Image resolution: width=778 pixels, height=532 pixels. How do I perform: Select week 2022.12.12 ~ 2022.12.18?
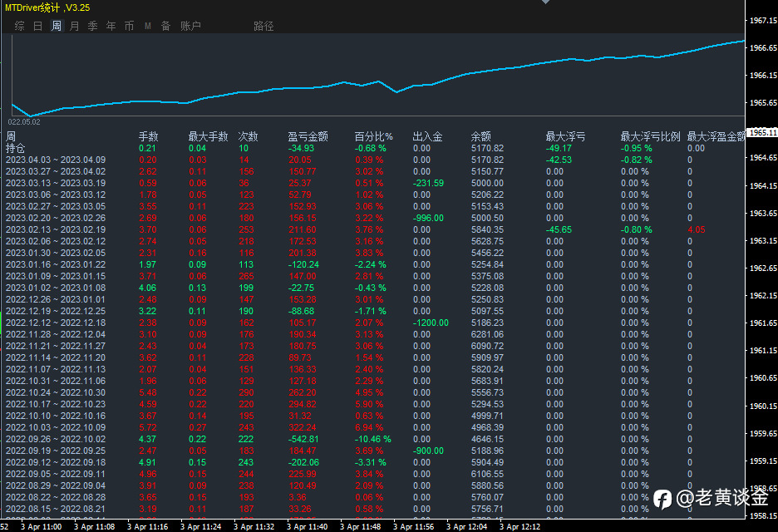[56, 323]
